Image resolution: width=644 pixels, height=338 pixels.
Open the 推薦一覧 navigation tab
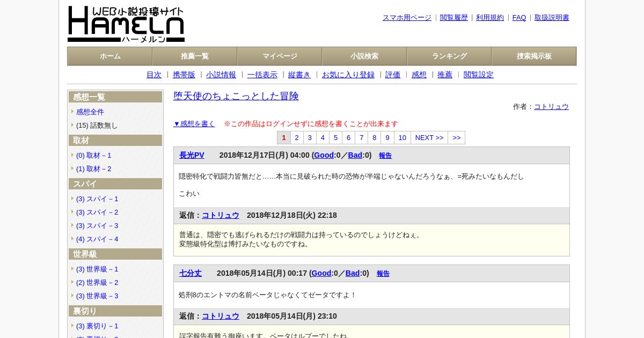coord(195,56)
